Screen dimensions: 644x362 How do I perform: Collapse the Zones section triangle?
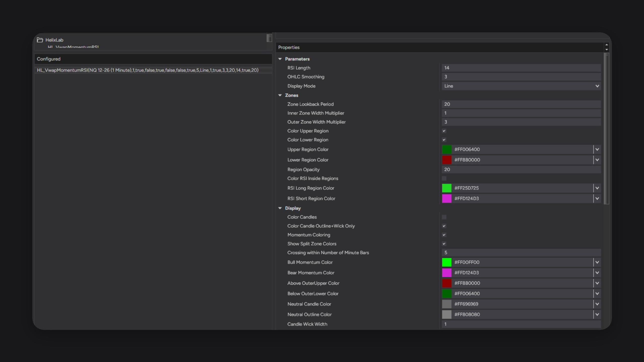point(280,95)
